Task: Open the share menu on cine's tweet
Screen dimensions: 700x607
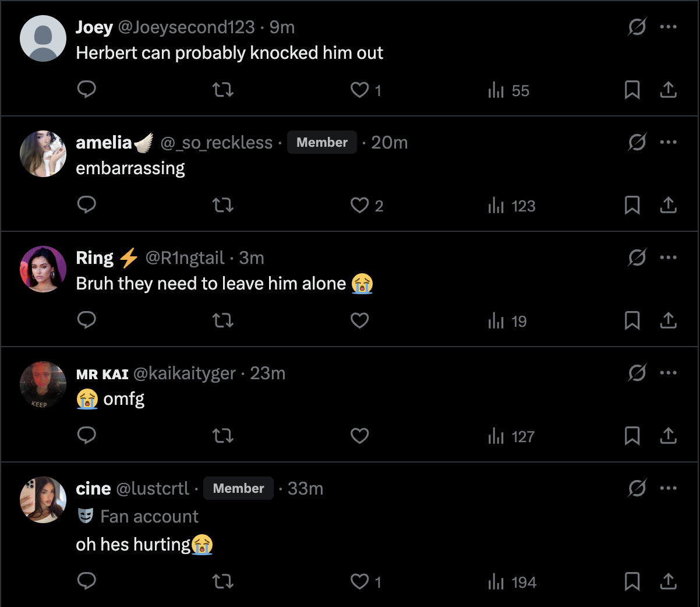Action: (x=668, y=581)
